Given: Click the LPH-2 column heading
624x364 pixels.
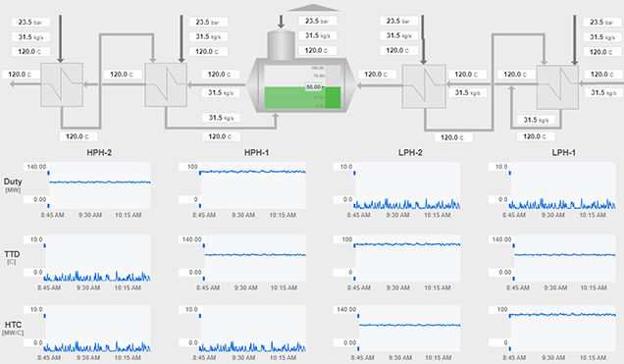Looking at the screenshot, I should (410, 152).
